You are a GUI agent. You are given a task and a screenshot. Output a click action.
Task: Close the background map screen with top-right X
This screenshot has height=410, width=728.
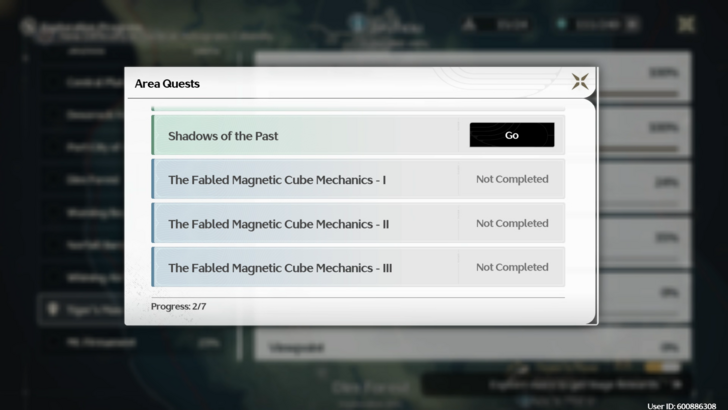point(686,23)
